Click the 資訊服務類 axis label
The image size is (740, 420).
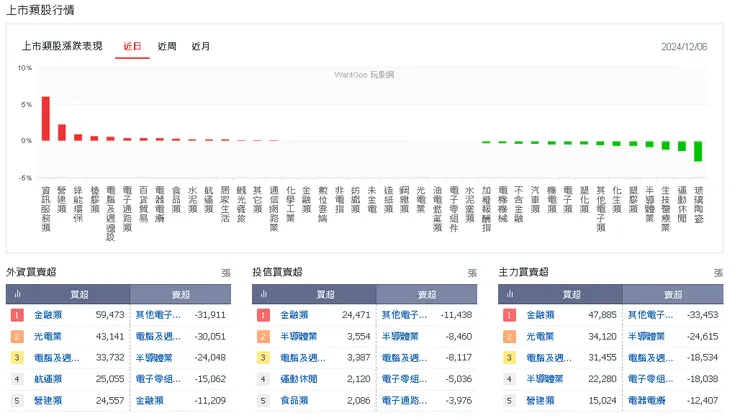click(x=46, y=209)
